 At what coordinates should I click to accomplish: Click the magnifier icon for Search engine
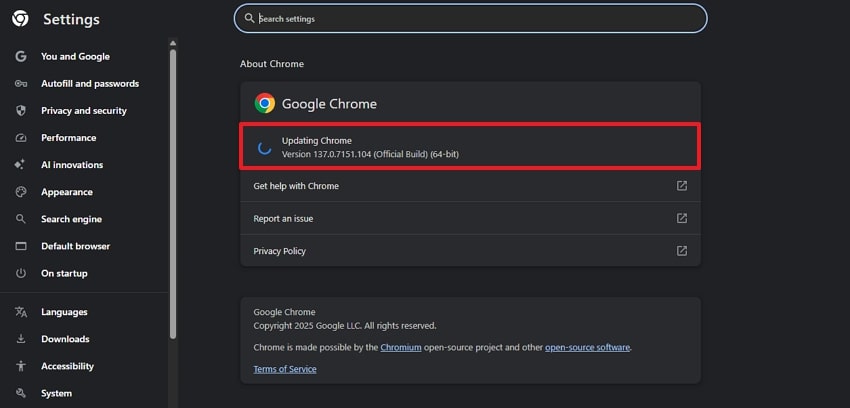pyautogui.click(x=21, y=219)
